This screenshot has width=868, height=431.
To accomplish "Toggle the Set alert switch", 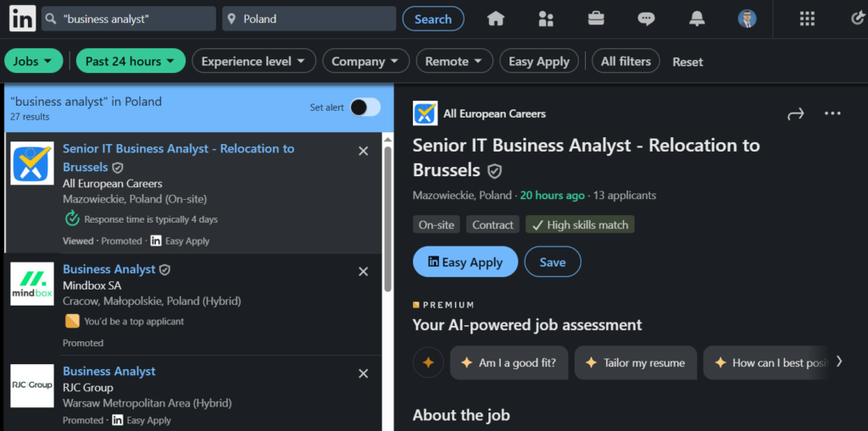I will (365, 108).
